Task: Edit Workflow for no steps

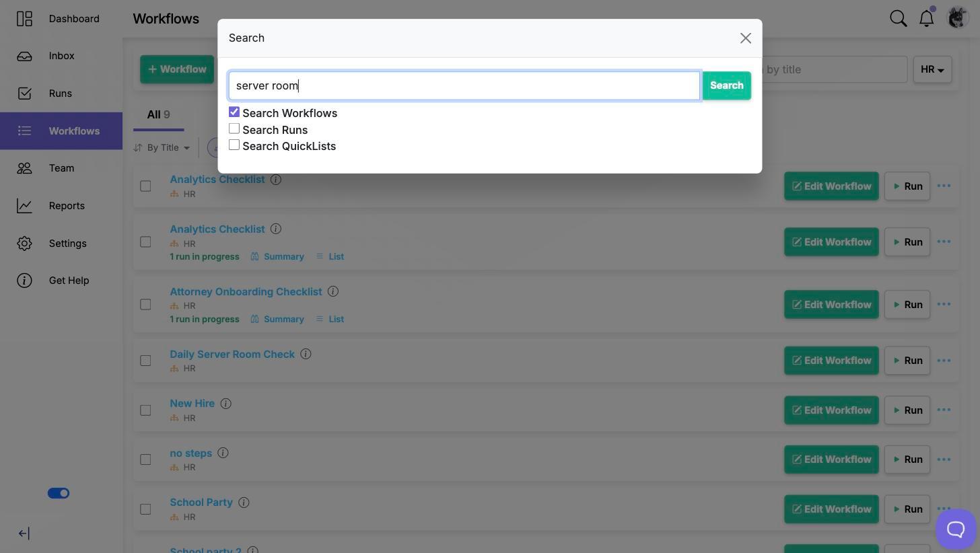Action: pyautogui.click(x=831, y=459)
